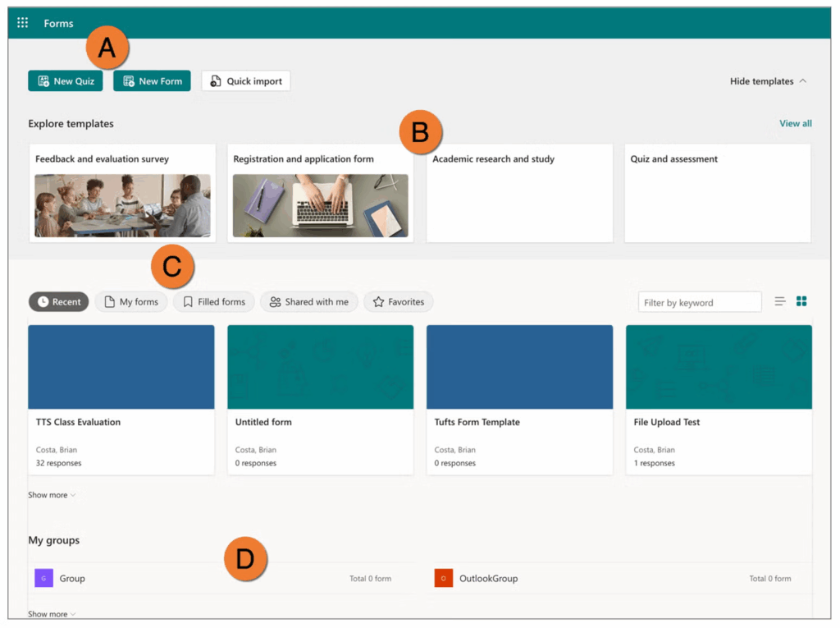Pick the Quiz and assessment template
The image size is (840, 628).
pyautogui.click(x=717, y=194)
